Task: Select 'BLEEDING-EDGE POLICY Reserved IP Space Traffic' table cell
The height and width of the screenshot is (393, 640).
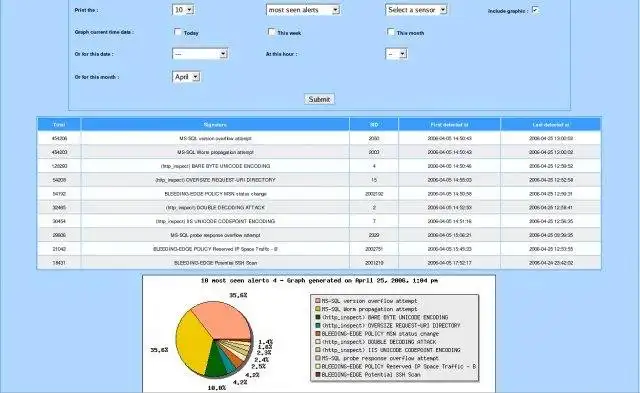Action: click(x=215, y=249)
